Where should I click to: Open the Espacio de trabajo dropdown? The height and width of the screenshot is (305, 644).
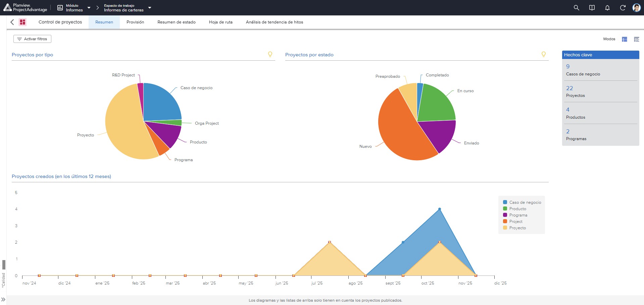pyautogui.click(x=127, y=8)
